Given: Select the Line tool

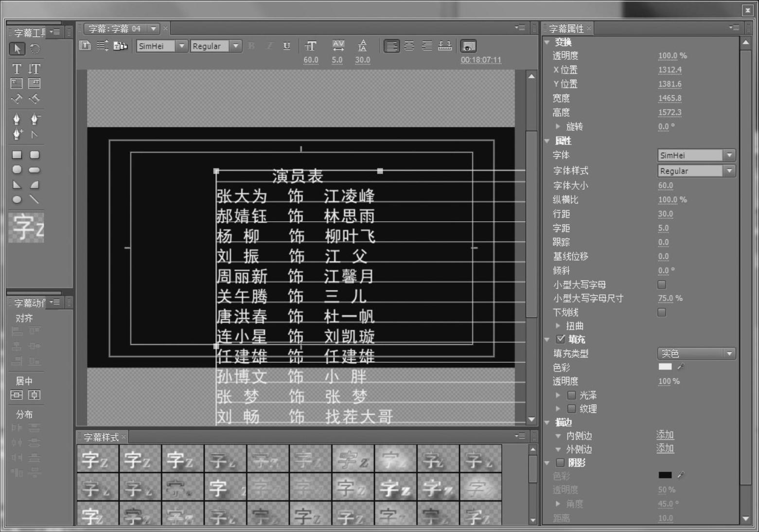Looking at the screenshot, I should click(35, 199).
